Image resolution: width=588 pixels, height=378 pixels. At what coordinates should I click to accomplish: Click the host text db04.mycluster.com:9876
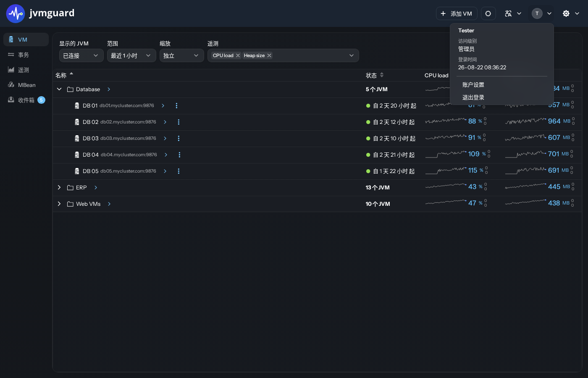coord(129,155)
